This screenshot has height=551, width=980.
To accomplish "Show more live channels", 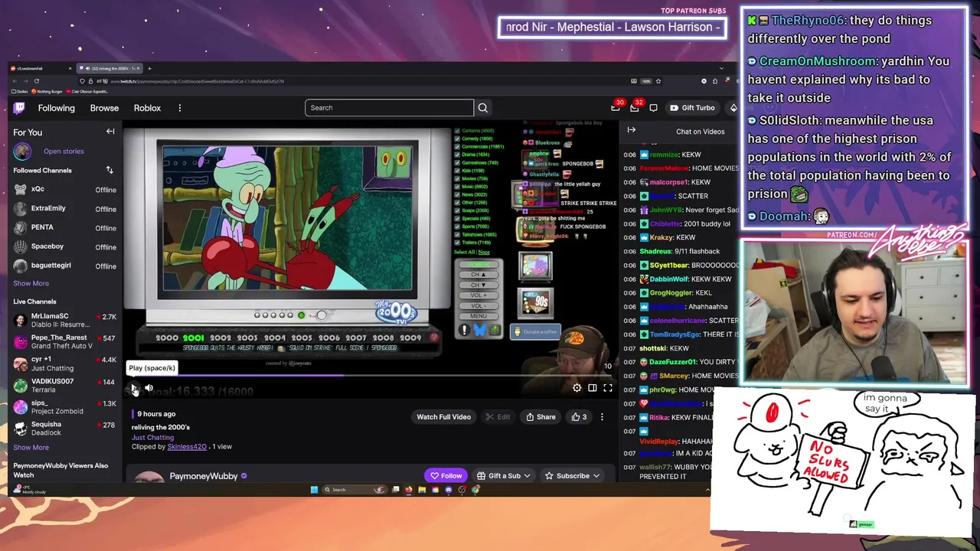I will [x=31, y=448].
